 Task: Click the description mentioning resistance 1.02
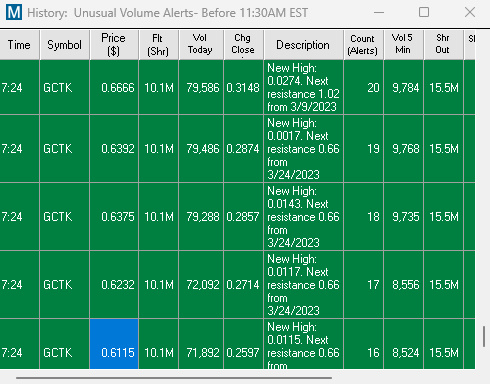303,88
